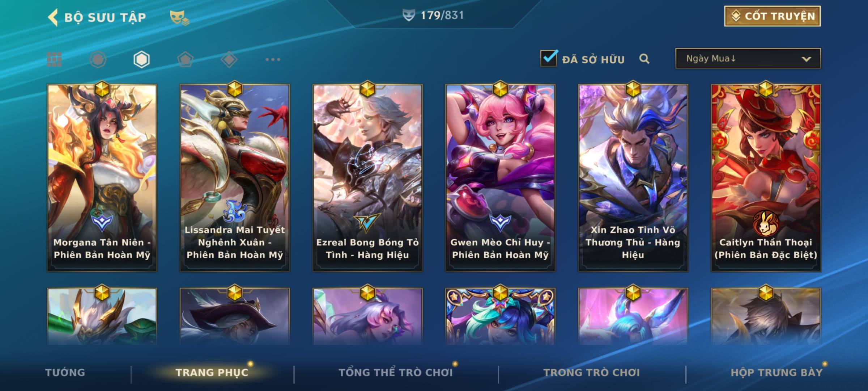Switch to Tổng Thể Trò Chơi tab

coord(396,372)
